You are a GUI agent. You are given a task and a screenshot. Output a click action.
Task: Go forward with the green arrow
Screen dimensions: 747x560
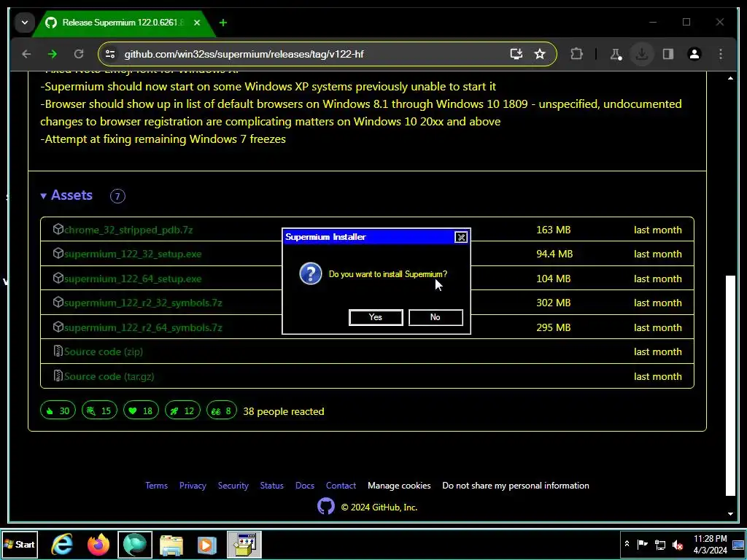point(53,54)
